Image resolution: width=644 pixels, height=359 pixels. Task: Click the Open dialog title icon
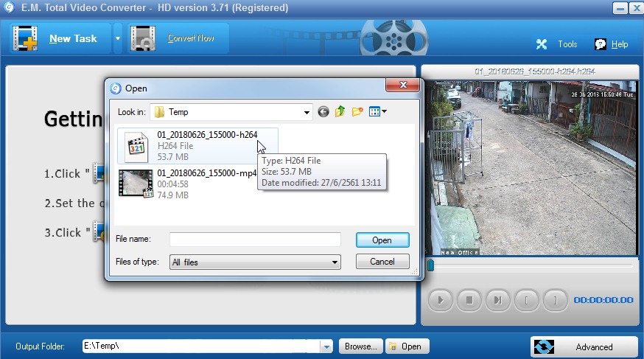pos(116,88)
